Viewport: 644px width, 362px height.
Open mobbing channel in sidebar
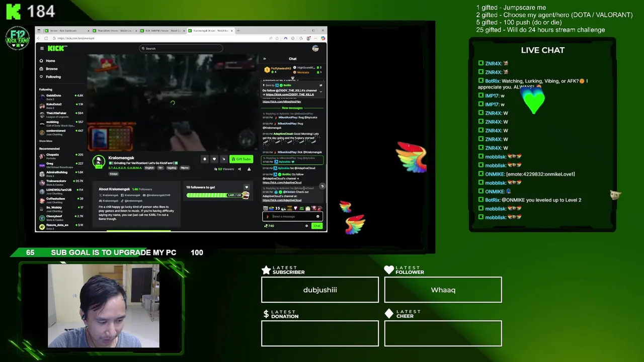[x=61, y=123]
